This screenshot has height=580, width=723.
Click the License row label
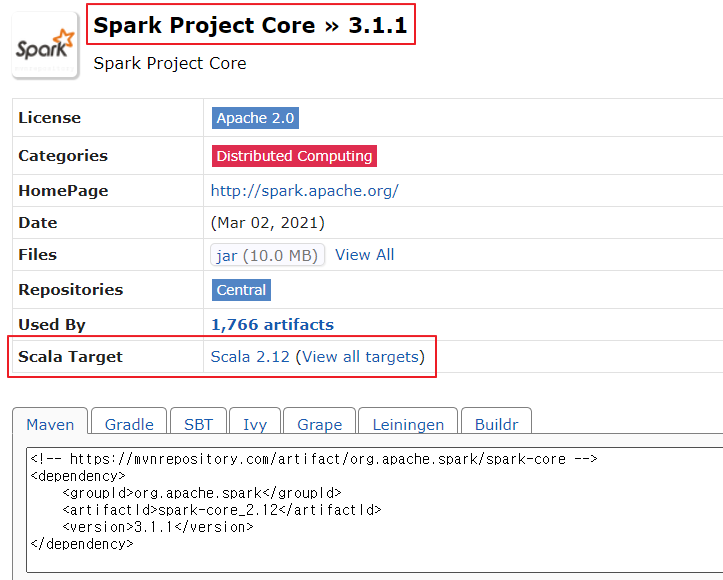[49, 118]
